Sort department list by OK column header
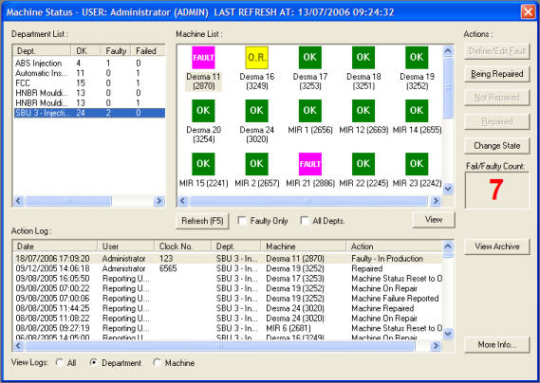The image size is (540, 383). 86,51
